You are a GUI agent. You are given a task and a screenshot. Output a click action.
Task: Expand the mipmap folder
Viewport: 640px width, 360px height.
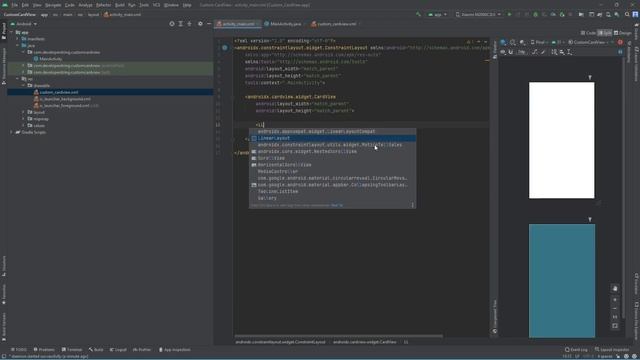[x=24, y=119]
